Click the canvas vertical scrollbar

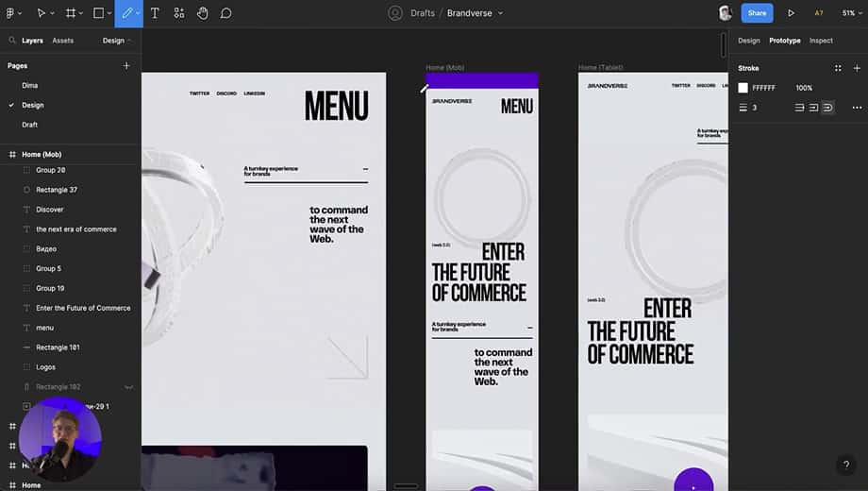[723, 44]
